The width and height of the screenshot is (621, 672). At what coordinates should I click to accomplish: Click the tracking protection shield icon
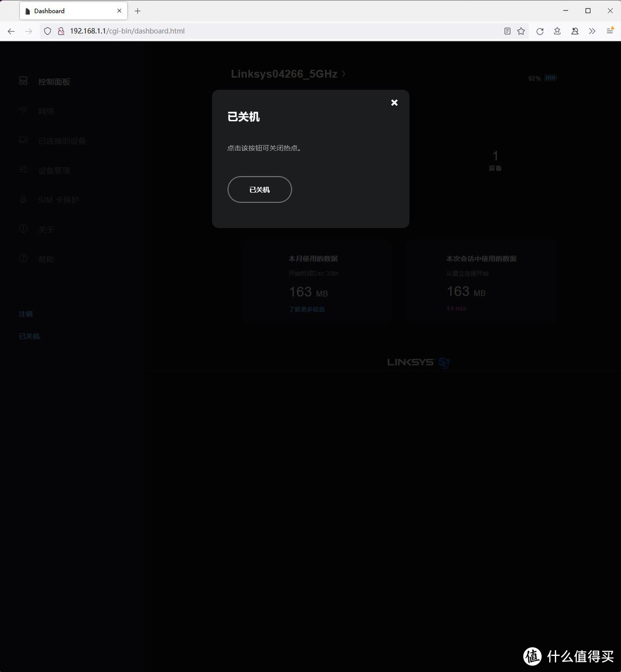pos(48,31)
